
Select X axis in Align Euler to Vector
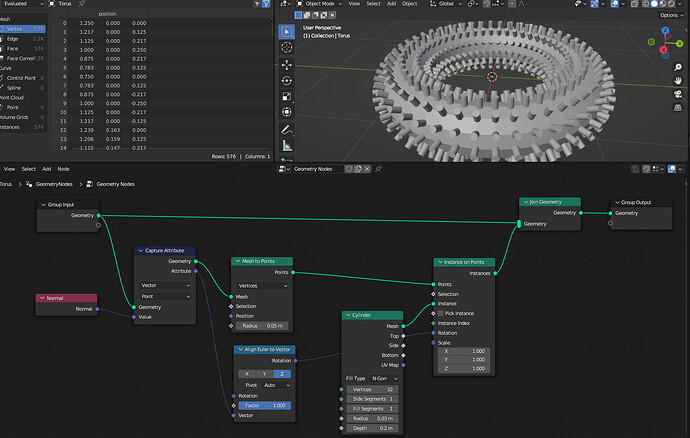(247, 374)
